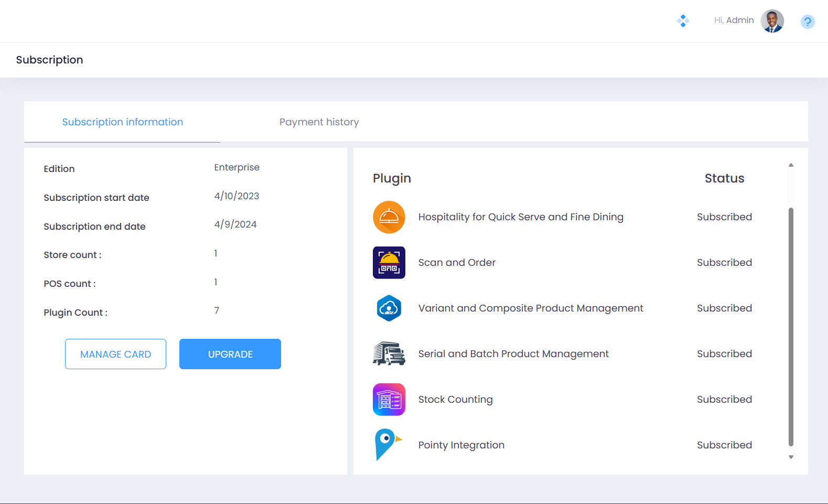Viewport: 828px width, 504px height.
Task: Switch to the Payment history tab
Action: click(319, 122)
